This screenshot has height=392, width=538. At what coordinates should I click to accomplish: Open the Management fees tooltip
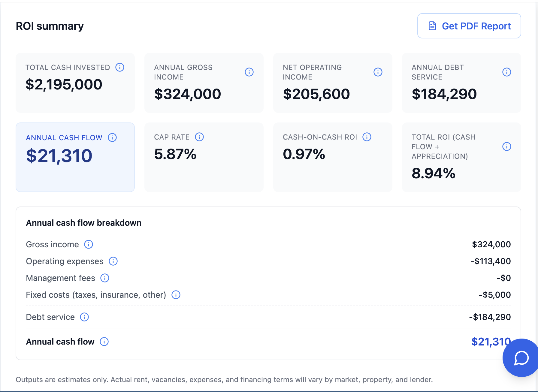105,278
